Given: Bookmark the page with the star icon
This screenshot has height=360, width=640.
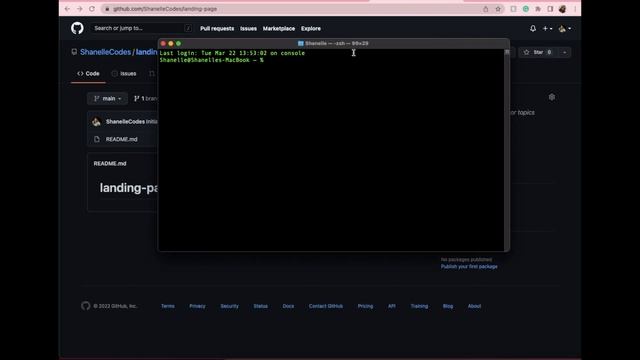Looking at the screenshot, I should tap(498, 9).
